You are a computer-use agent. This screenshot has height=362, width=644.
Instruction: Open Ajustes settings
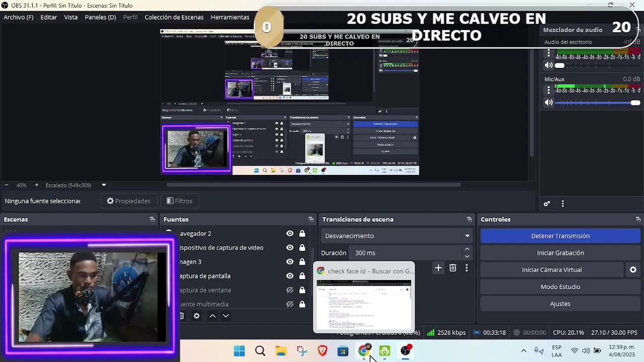[x=560, y=304]
